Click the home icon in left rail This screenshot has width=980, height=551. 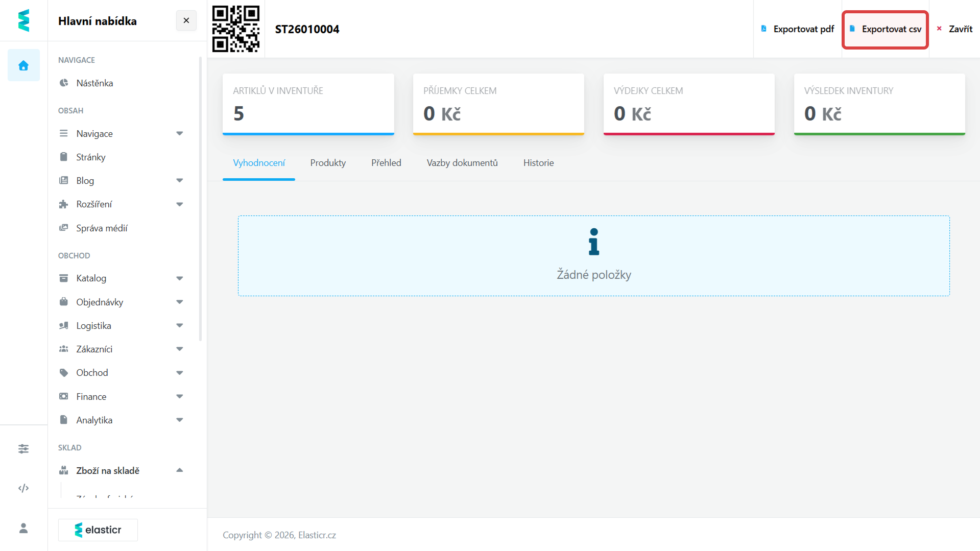click(x=23, y=65)
